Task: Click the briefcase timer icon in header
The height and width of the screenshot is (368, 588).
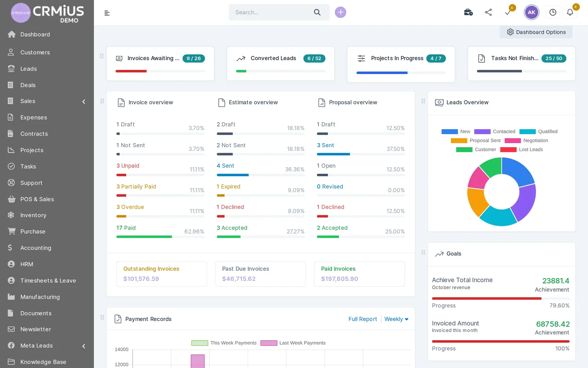Action: tap(468, 12)
